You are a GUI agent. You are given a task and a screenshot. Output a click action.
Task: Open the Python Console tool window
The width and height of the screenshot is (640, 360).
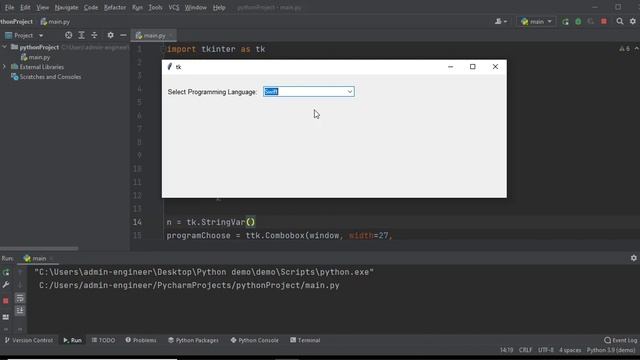255,340
